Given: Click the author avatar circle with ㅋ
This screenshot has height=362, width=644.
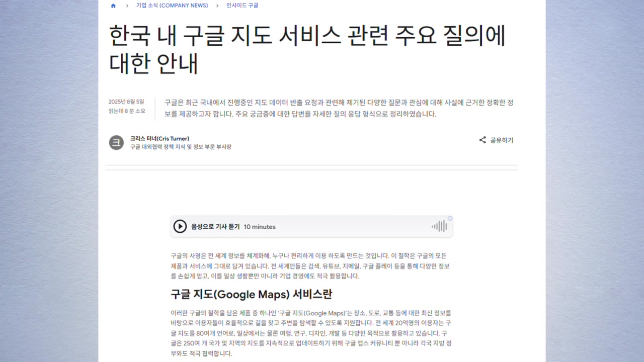Looking at the screenshot, I should coord(117,143).
